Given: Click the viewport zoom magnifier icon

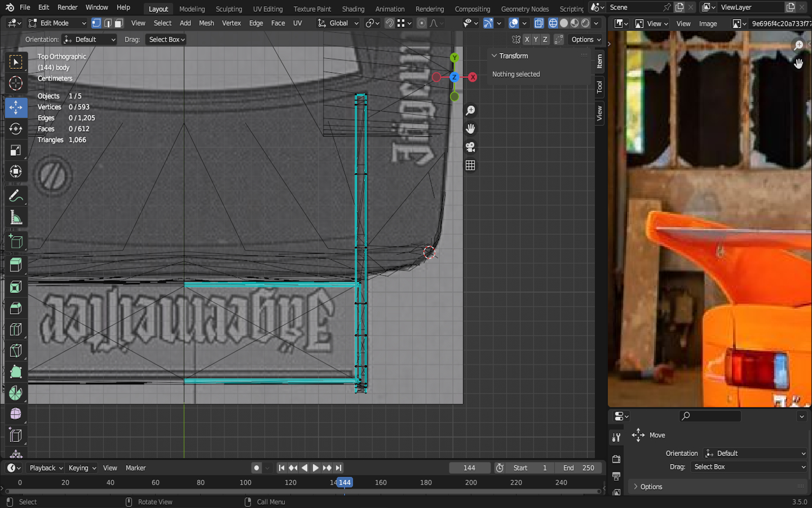Looking at the screenshot, I should (x=470, y=111).
